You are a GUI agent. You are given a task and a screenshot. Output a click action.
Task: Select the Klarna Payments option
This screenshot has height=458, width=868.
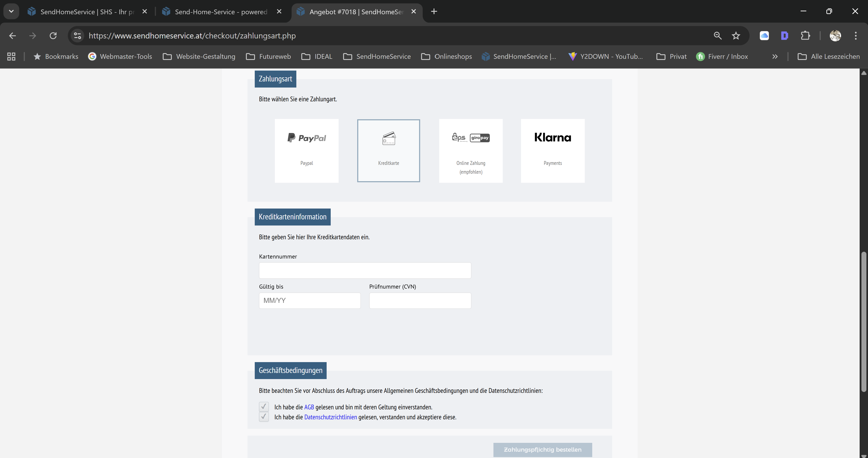[x=553, y=151]
